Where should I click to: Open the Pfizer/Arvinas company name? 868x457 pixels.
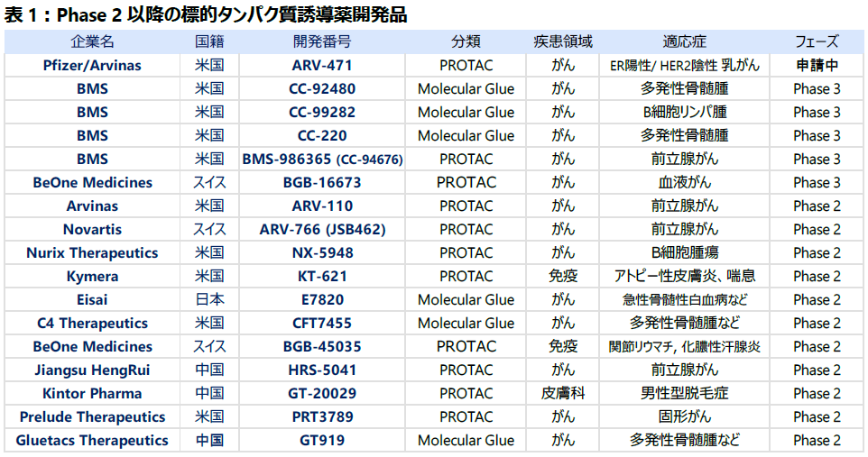(92, 66)
